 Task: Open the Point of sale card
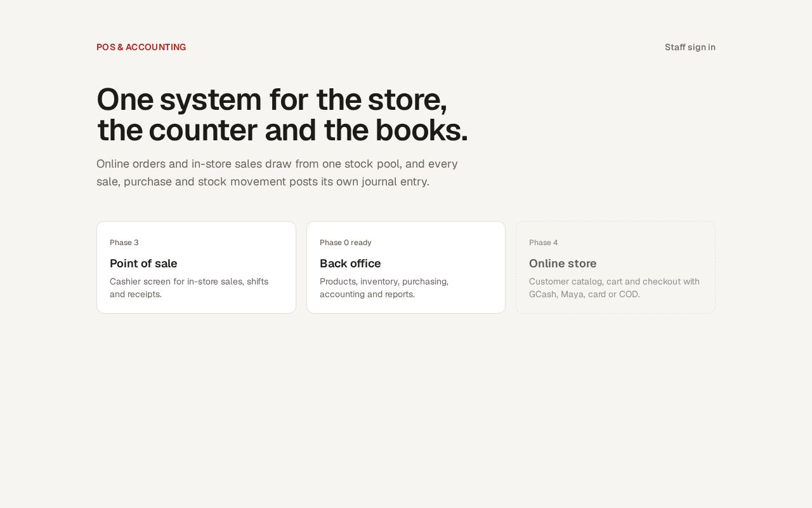pos(196,267)
